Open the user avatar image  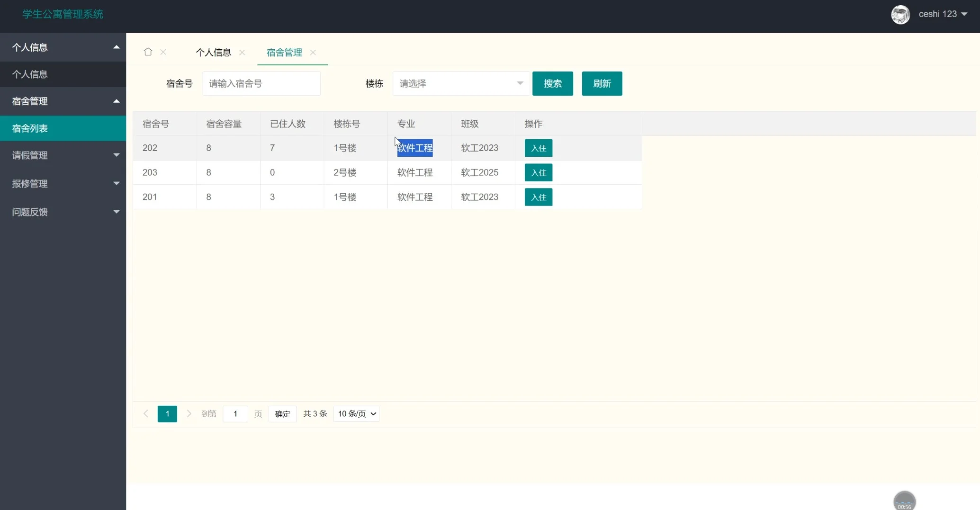pos(900,14)
